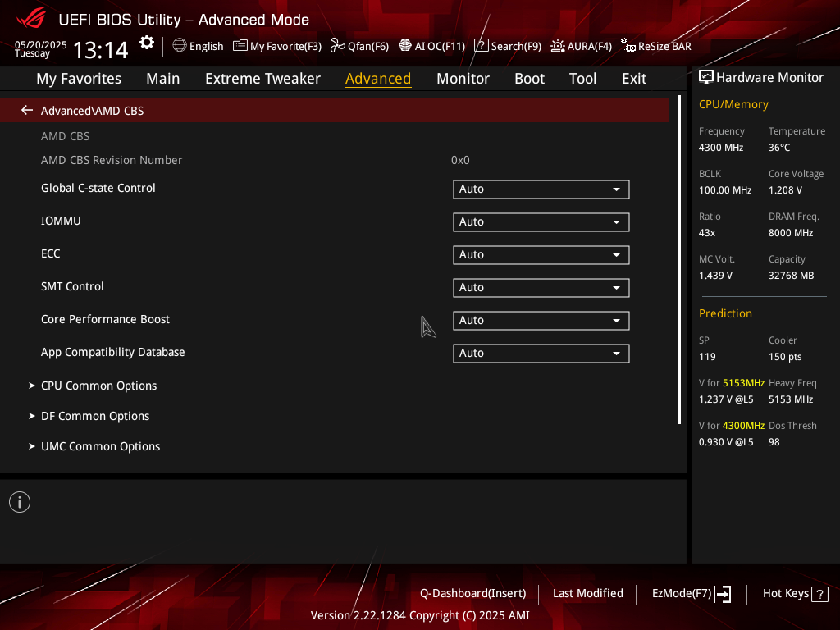Switch to EzMode(F7)
840x630 pixels.
691,594
